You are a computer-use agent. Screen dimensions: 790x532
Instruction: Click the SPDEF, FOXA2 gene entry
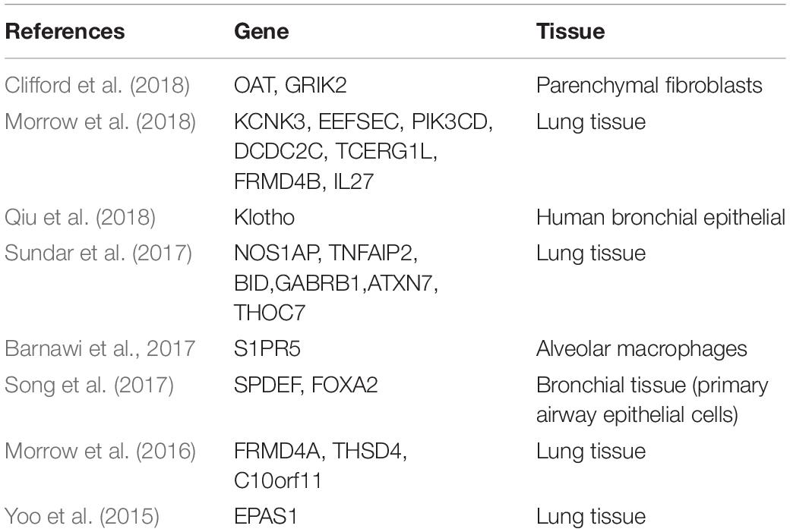coord(306,385)
